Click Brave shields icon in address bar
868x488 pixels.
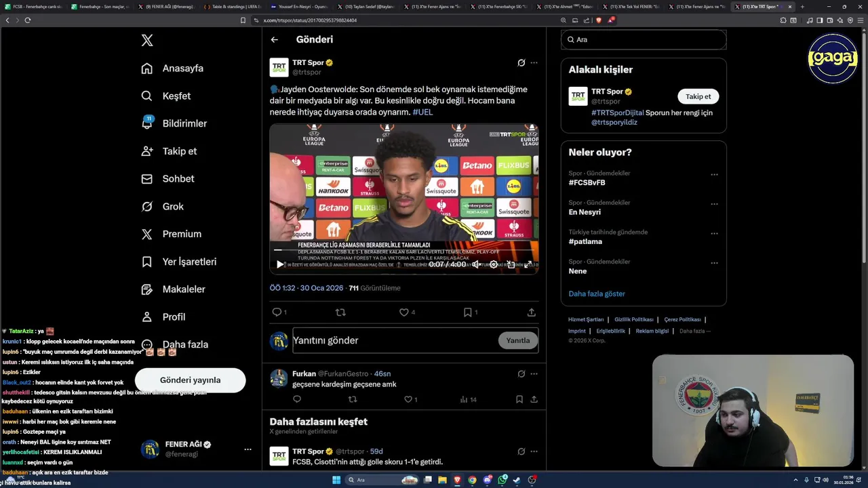pyautogui.click(x=599, y=20)
